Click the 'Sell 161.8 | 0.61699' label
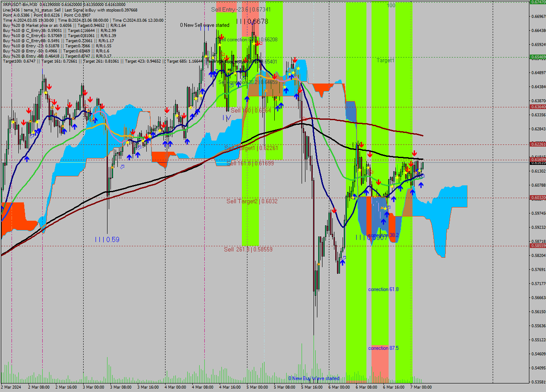 click(x=250, y=163)
